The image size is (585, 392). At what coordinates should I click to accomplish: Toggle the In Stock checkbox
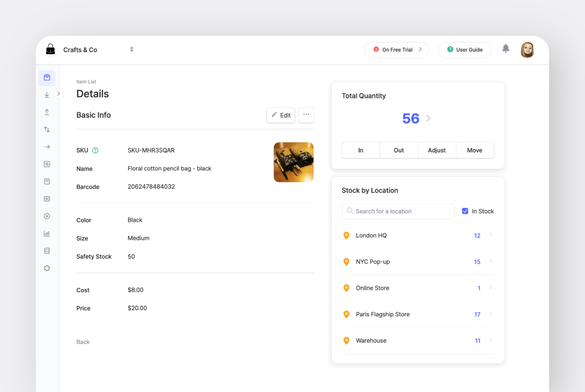point(465,211)
